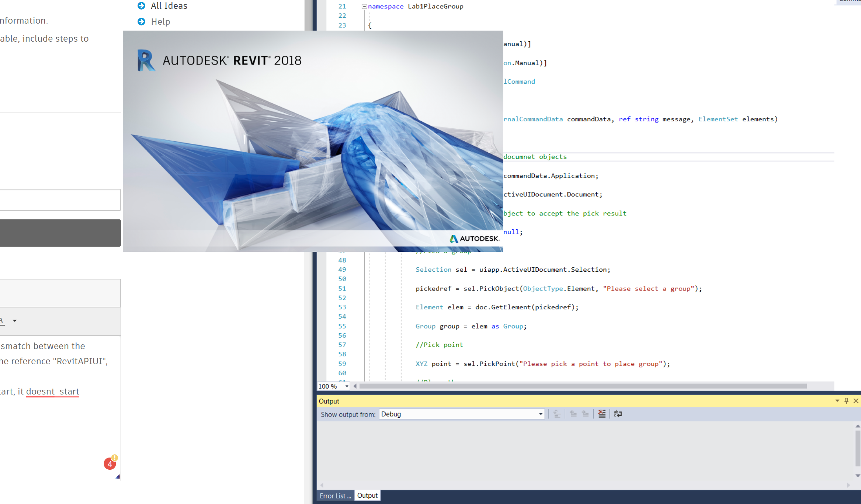
Task: Open the editor zoom level dropdown
Action: tap(346, 386)
